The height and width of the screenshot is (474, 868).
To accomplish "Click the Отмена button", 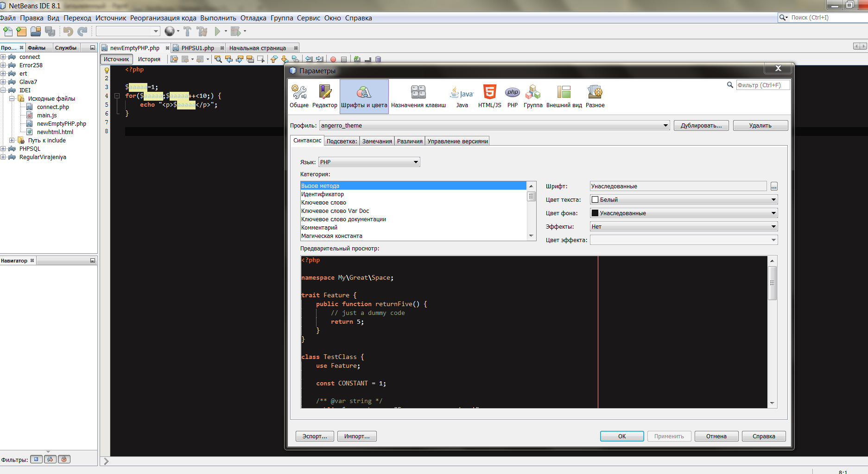I will click(x=716, y=436).
